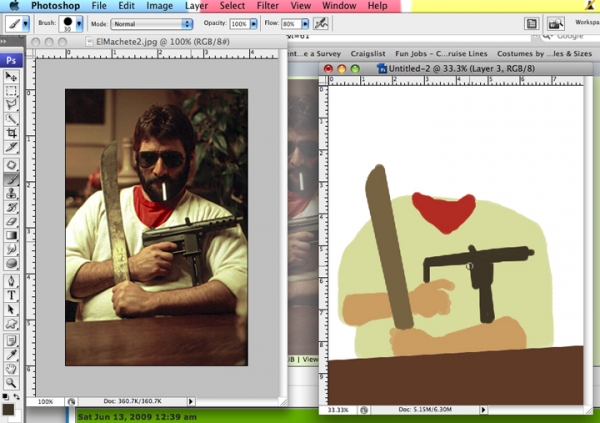Select the Type tool
This screenshot has height=423, width=600.
click(11, 295)
